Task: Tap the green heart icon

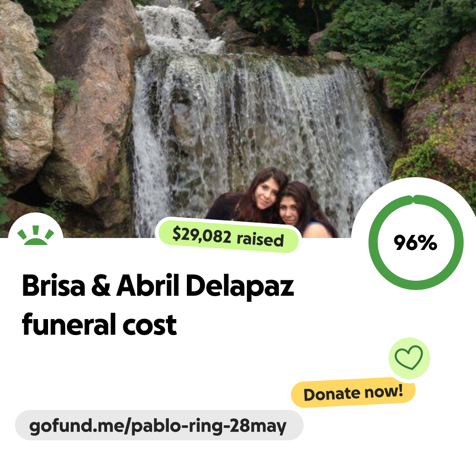Action: click(x=409, y=357)
